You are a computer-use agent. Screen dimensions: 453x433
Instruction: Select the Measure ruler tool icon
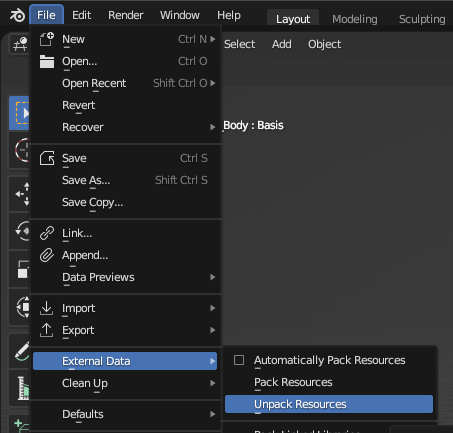pos(23,388)
